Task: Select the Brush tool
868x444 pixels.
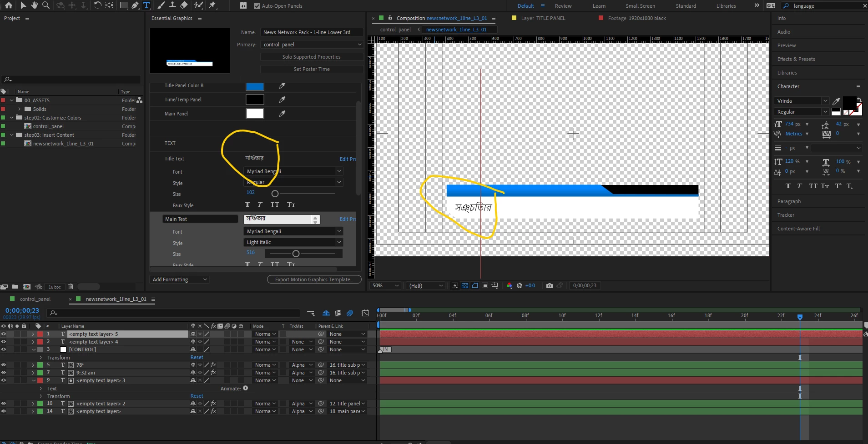Action: [161, 5]
